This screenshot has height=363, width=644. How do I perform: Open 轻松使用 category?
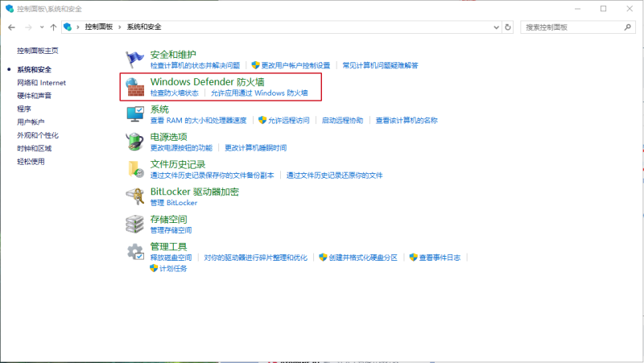coord(31,162)
